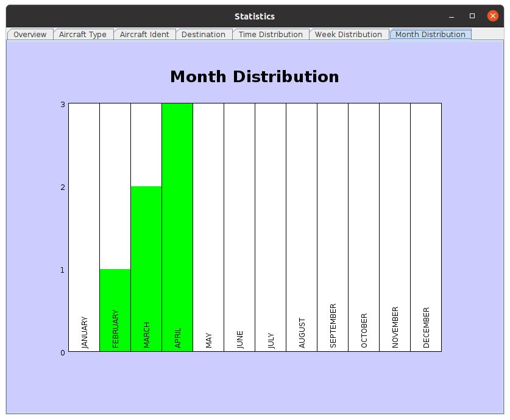Viewport: 510px width, 420px height.
Task: Click the Month Distribution tab
Action: pos(430,35)
